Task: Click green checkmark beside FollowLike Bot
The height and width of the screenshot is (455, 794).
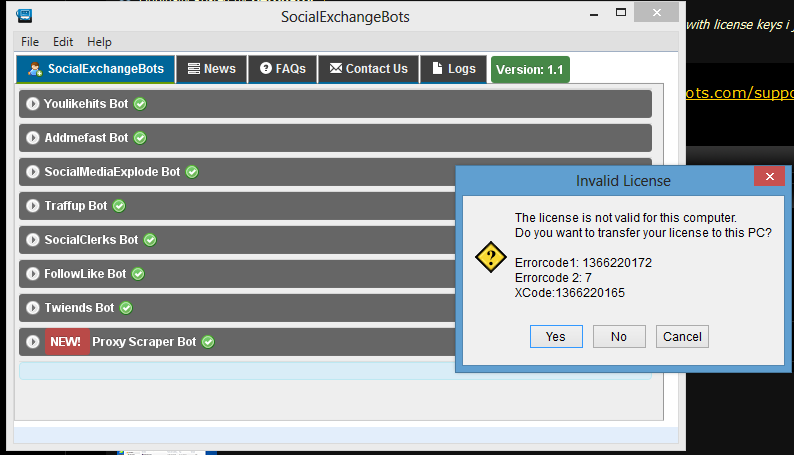Action: pyautogui.click(x=138, y=274)
